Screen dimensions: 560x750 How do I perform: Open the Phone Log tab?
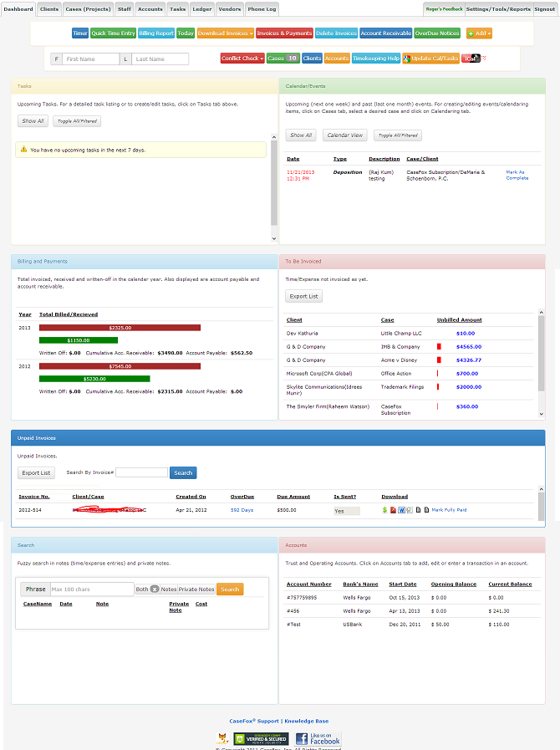pyautogui.click(x=262, y=9)
